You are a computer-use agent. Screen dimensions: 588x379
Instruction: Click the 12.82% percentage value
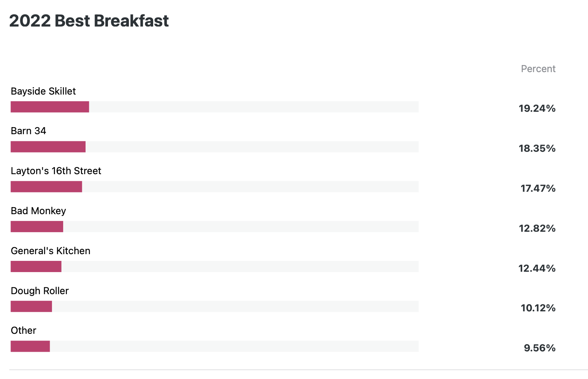click(x=537, y=228)
